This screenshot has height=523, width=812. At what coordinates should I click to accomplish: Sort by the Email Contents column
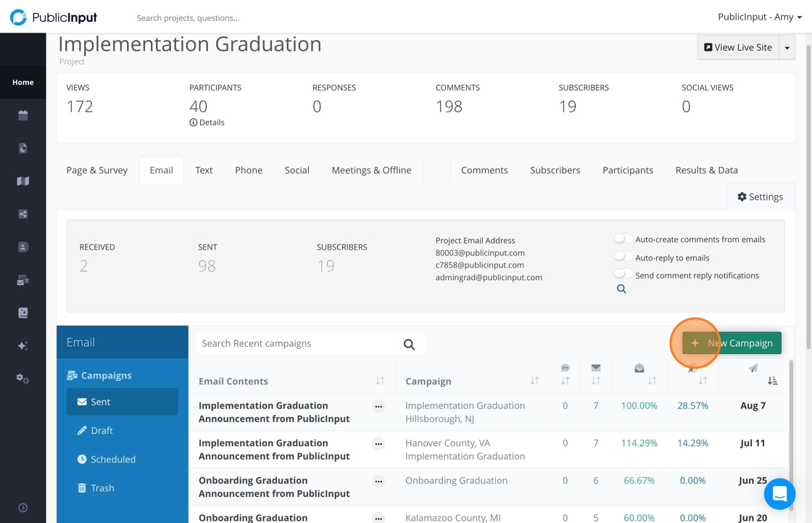point(380,381)
